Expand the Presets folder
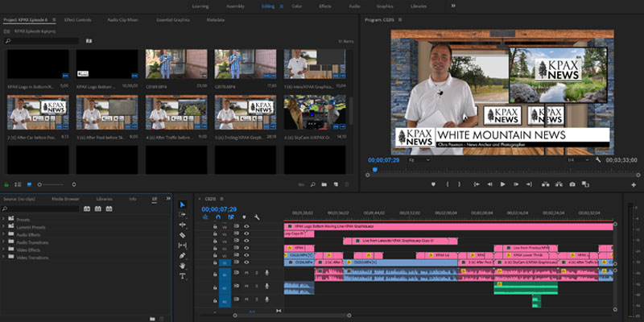 coord(4,219)
